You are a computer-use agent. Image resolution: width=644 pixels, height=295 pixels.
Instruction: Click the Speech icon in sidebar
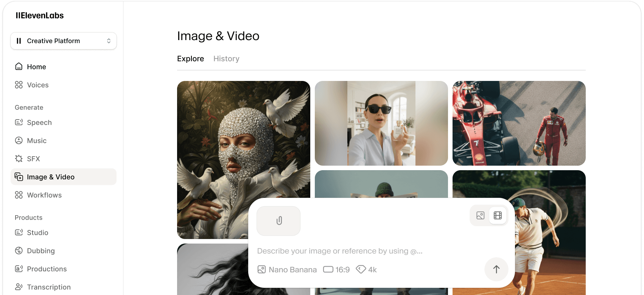(19, 122)
